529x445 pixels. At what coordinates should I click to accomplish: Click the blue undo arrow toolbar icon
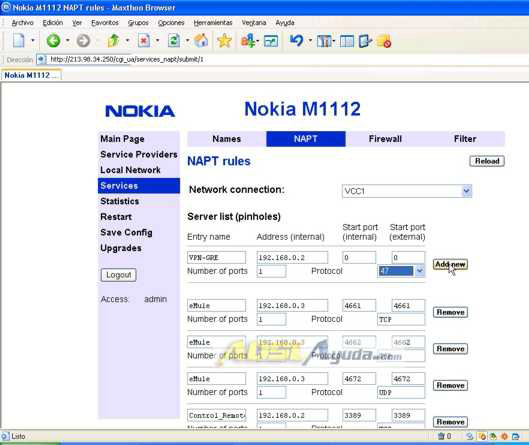tap(297, 41)
